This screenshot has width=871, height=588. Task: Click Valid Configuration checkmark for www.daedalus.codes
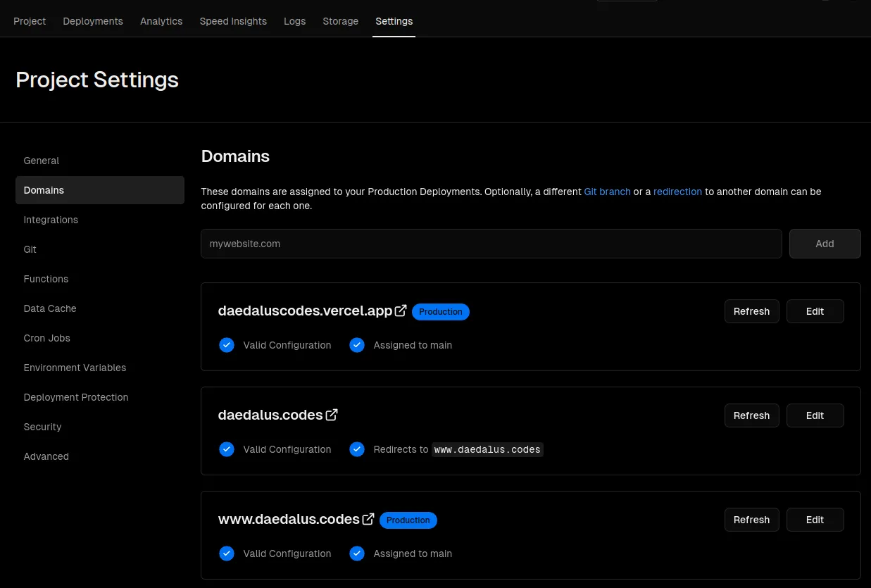point(227,553)
